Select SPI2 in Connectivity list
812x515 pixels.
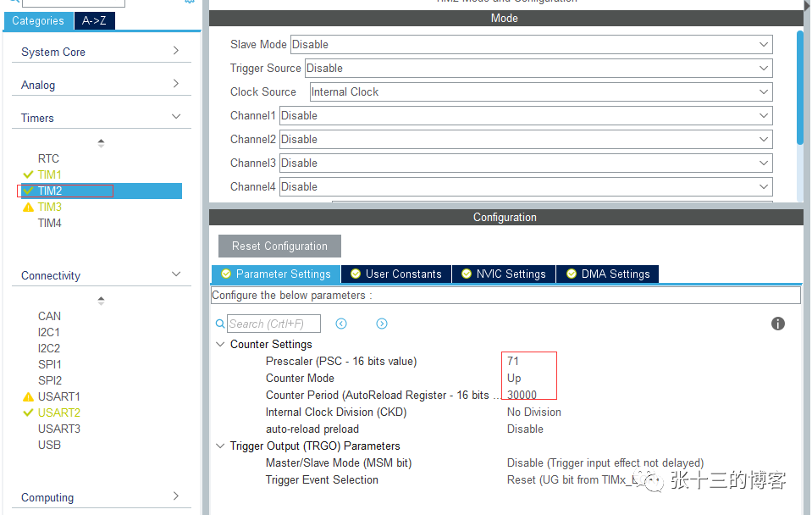(50, 381)
